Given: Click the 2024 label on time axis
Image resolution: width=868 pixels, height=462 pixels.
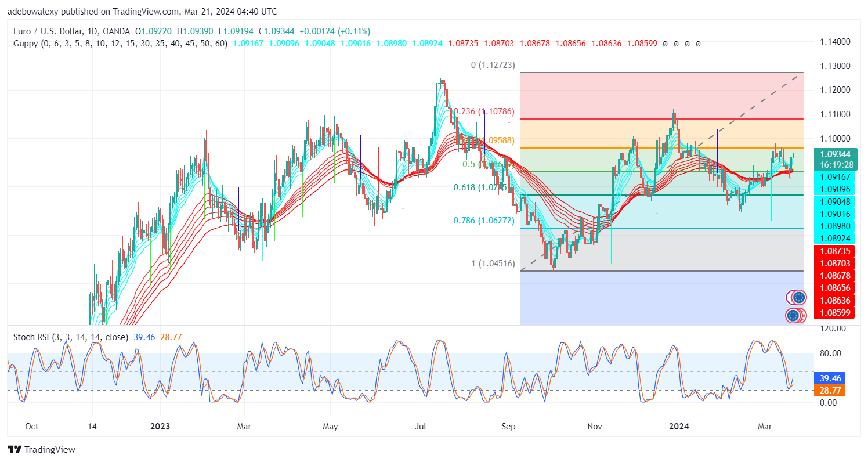Looking at the screenshot, I should [679, 427].
